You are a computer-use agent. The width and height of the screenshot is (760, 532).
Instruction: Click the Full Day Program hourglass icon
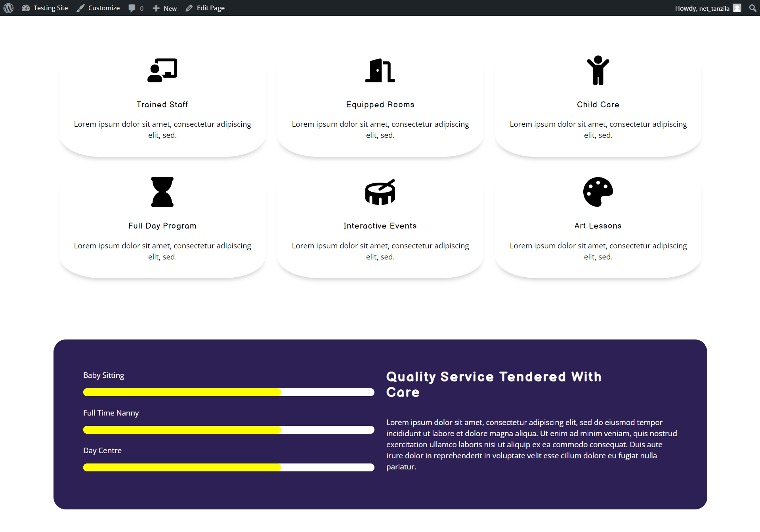coord(162,192)
